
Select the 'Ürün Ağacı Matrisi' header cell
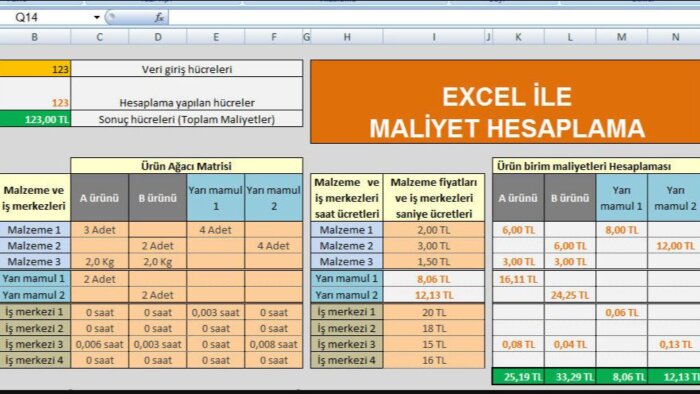click(187, 166)
